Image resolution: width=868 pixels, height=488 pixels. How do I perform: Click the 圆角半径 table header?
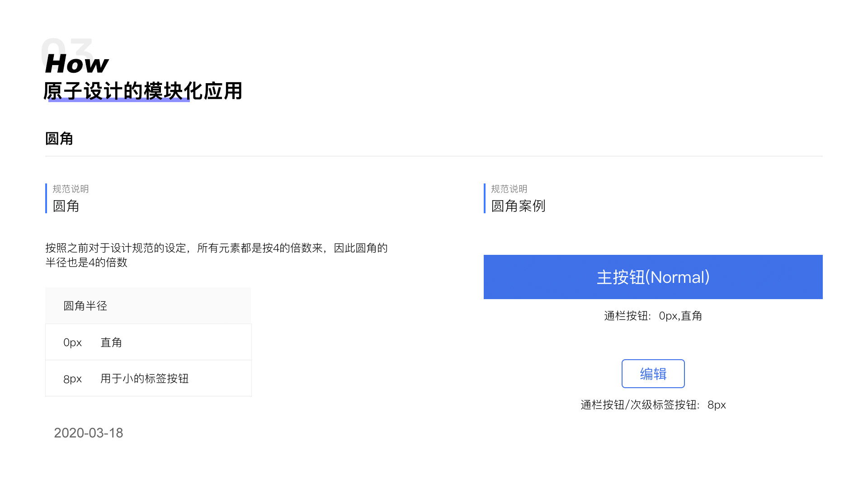click(85, 306)
